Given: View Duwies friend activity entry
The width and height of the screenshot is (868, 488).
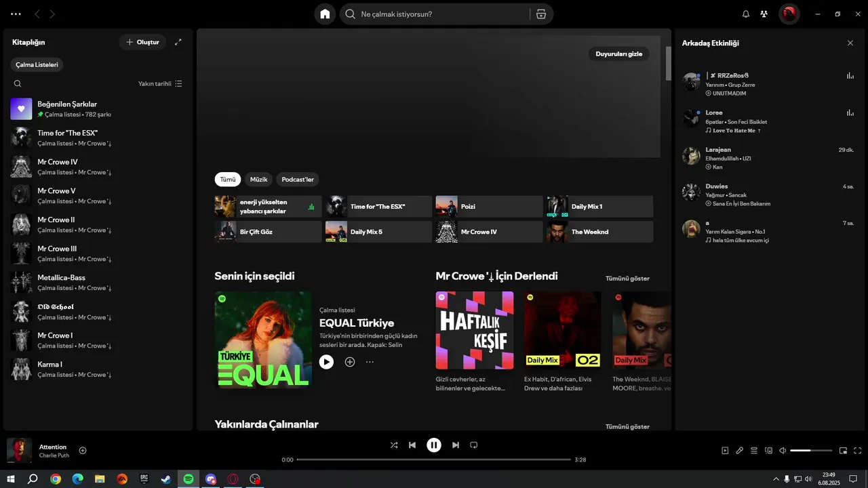Looking at the screenshot, I should click(768, 195).
